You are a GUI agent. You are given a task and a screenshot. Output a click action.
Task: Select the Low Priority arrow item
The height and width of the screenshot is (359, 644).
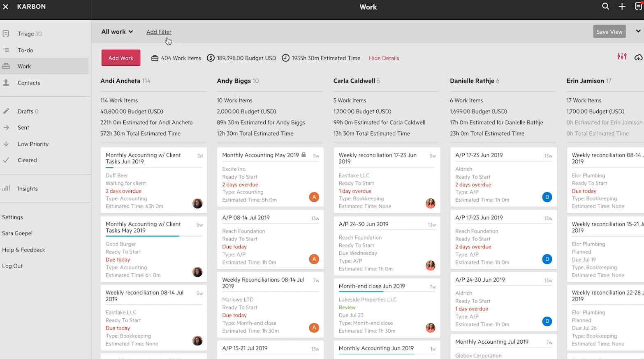(6, 144)
